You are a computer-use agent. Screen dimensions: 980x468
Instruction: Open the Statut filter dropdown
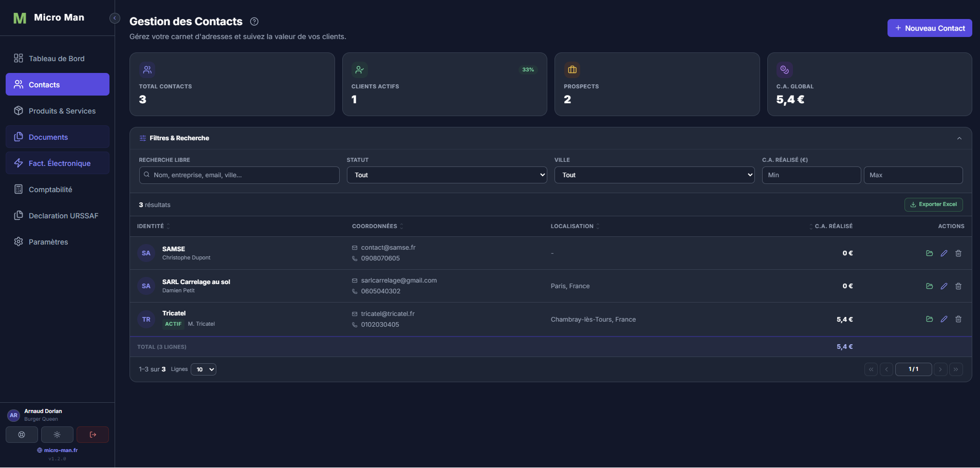coord(447,175)
